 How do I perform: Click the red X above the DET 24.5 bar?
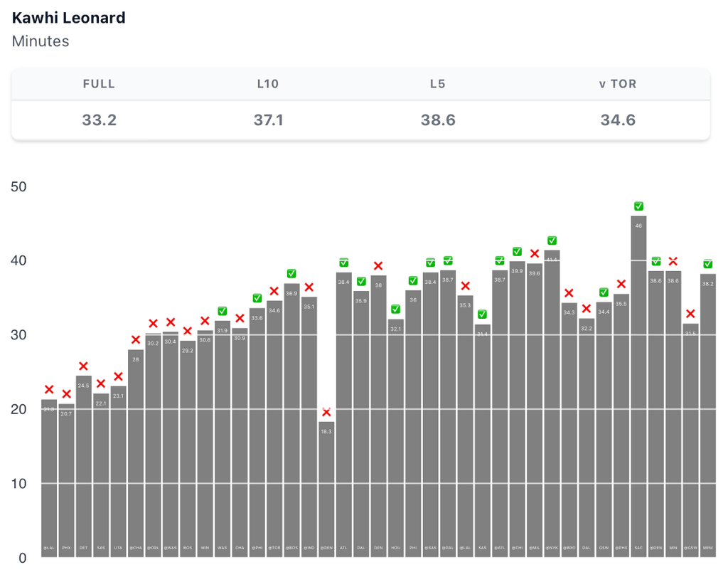[83, 366]
